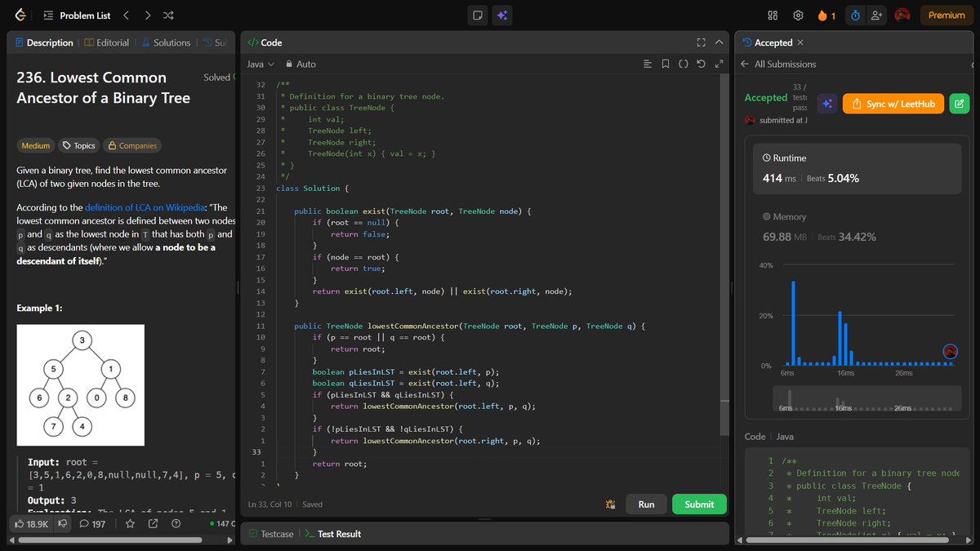The width and height of the screenshot is (980, 551).
Task: Open the Testcase tab
Action: [x=270, y=534]
